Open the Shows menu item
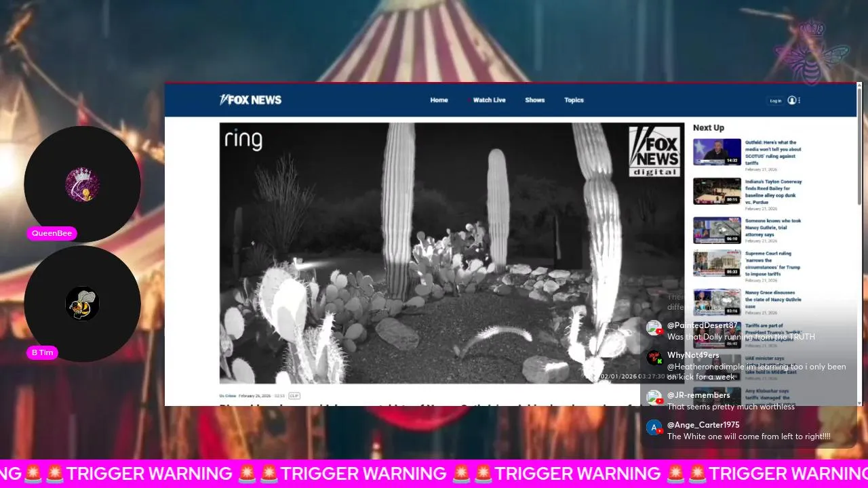The width and height of the screenshot is (868, 488). [x=534, y=100]
